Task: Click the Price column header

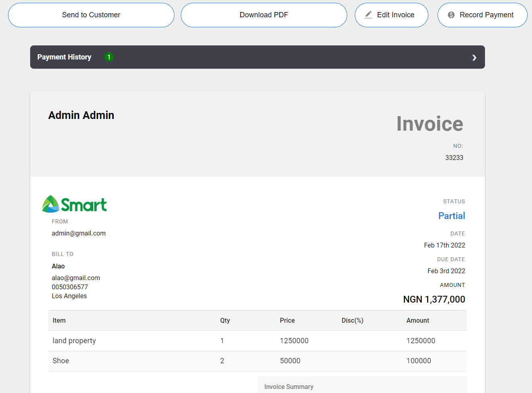Action: 287,320
